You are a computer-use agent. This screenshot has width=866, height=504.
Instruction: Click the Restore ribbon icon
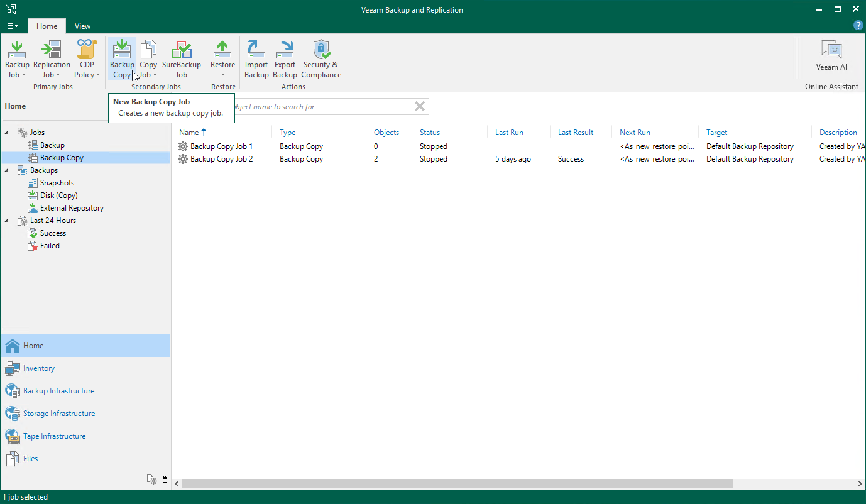coord(222,50)
